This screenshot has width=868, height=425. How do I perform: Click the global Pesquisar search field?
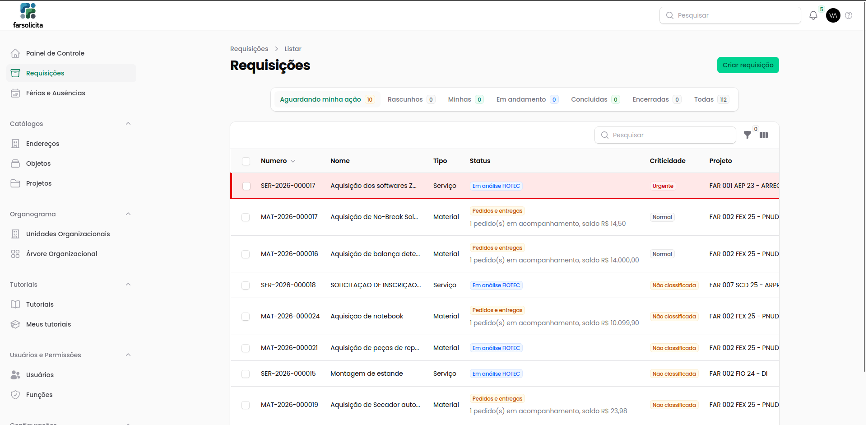pos(730,15)
